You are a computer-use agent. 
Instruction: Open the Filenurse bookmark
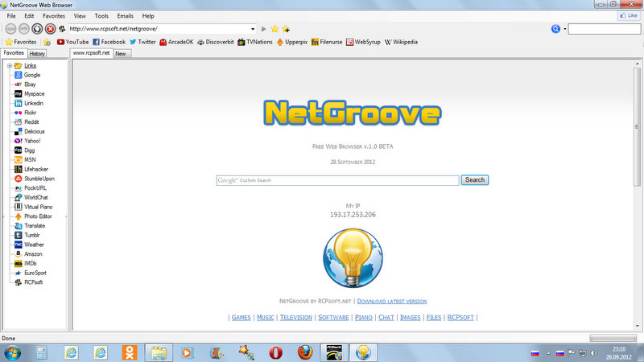(x=327, y=42)
